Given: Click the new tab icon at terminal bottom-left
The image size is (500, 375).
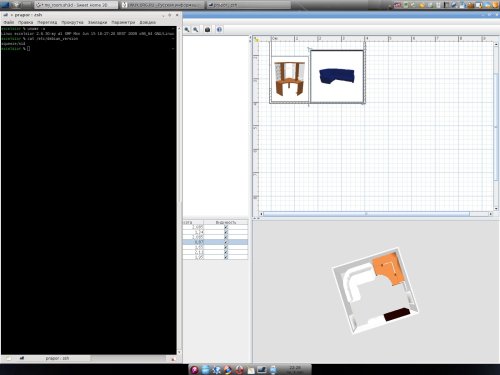Looking at the screenshot, I should 9,359.
